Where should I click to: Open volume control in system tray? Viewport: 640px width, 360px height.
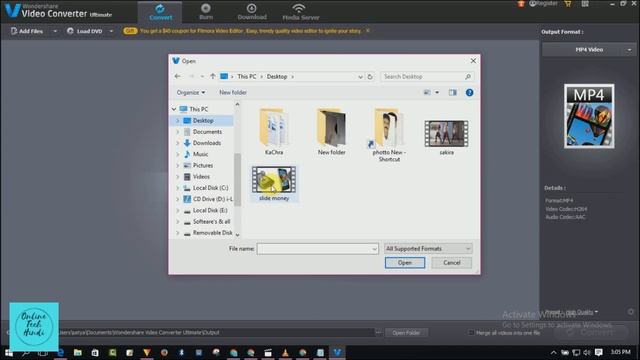click(587, 352)
